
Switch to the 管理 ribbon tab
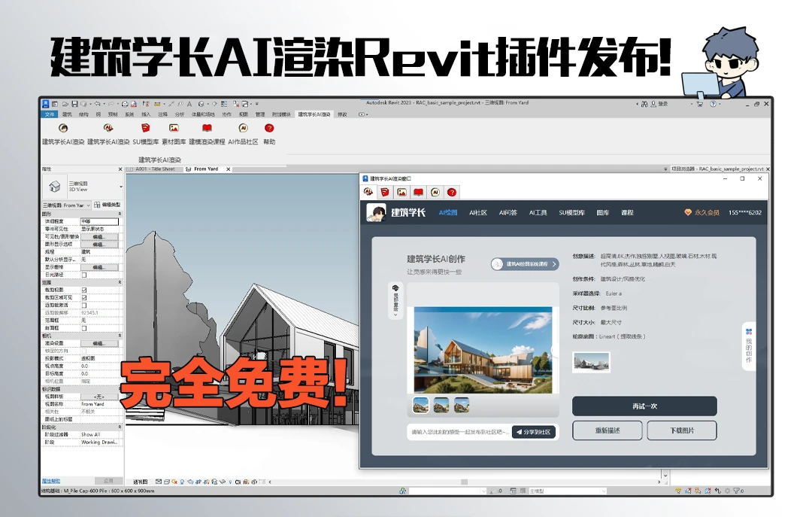pos(260,114)
